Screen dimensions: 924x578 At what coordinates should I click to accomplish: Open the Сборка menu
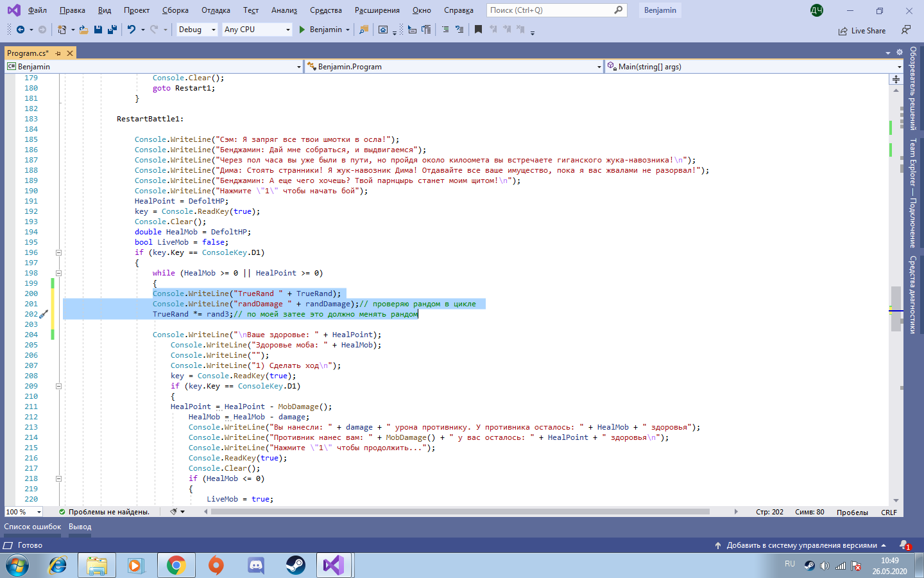point(175,10)
